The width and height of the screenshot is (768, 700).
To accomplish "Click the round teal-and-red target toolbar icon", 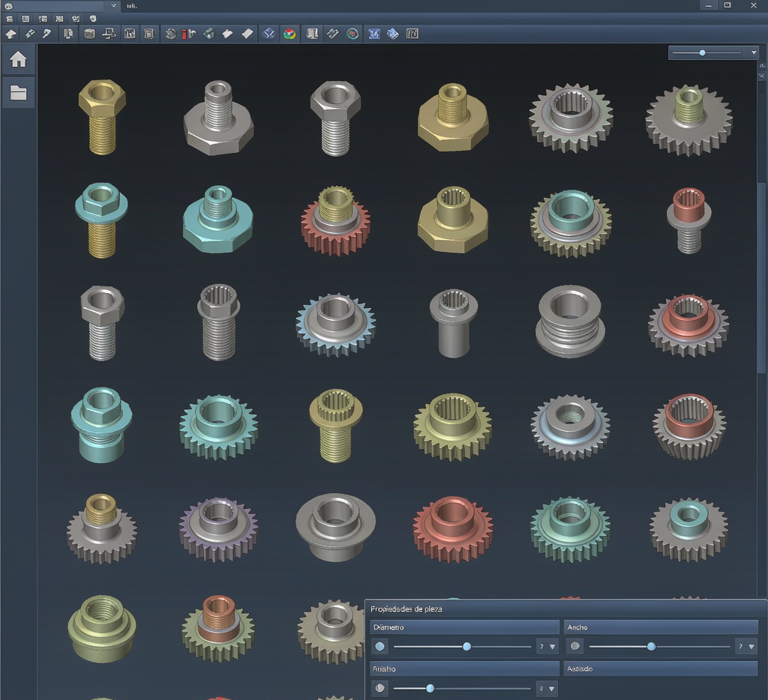I will [x=352, y=34].
